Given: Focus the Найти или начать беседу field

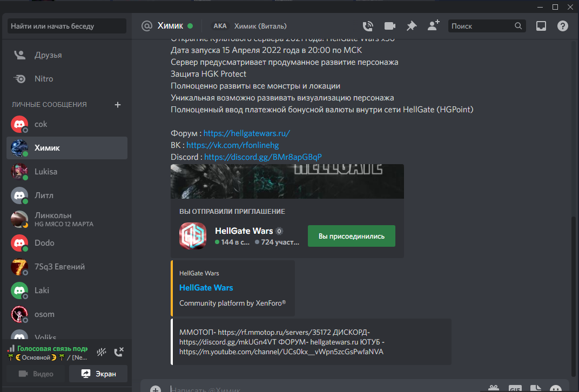Looking at the screenshot, I should tap(67, 26).
